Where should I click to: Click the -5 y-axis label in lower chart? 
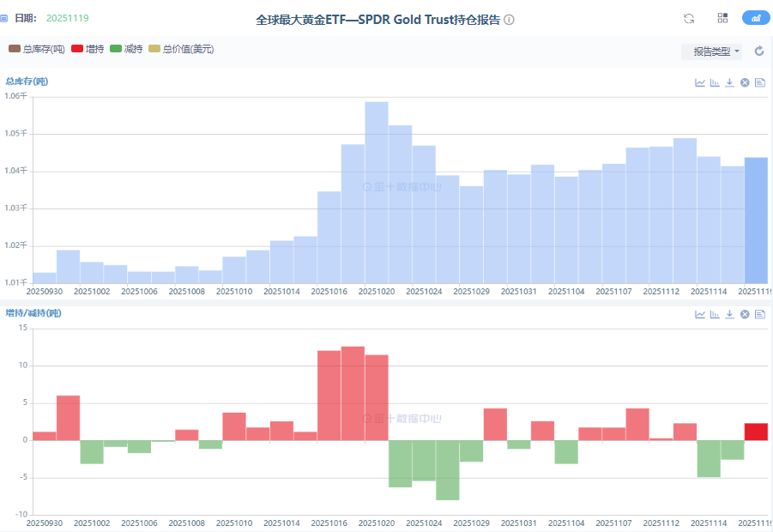[22, 478]
